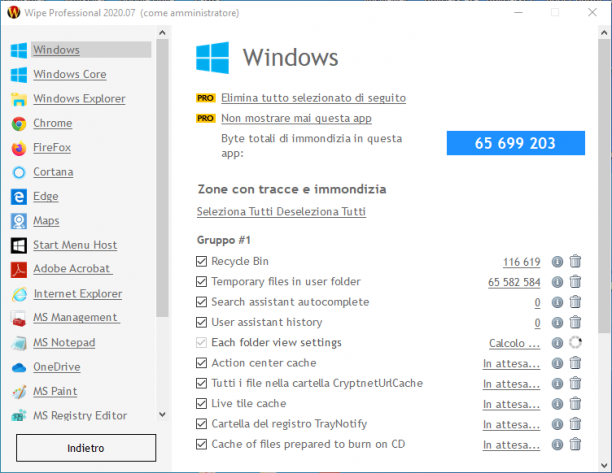
Task: Open Windows Core in the sidebar
Action: click(x=69, y=74)
